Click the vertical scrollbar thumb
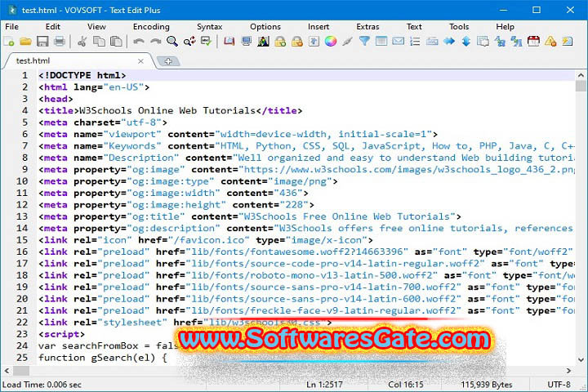 coord(581,86)
